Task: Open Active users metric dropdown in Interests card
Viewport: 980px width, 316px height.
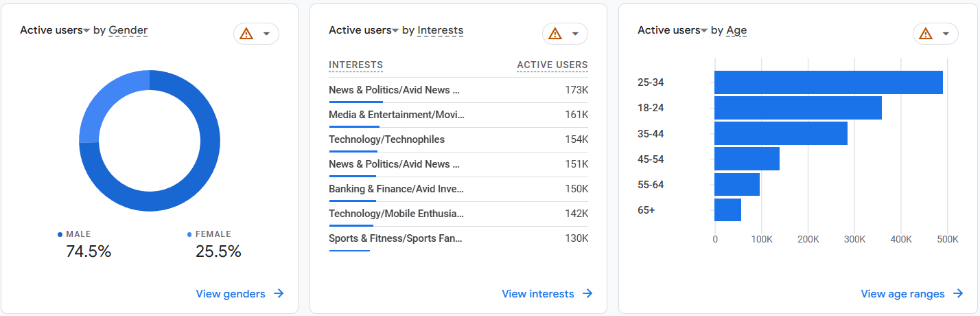Action: click(395, 31)
